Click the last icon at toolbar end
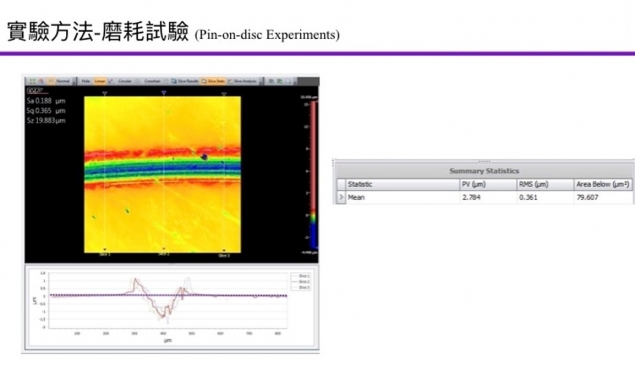 pyautogui.click(x=289, y=81)
